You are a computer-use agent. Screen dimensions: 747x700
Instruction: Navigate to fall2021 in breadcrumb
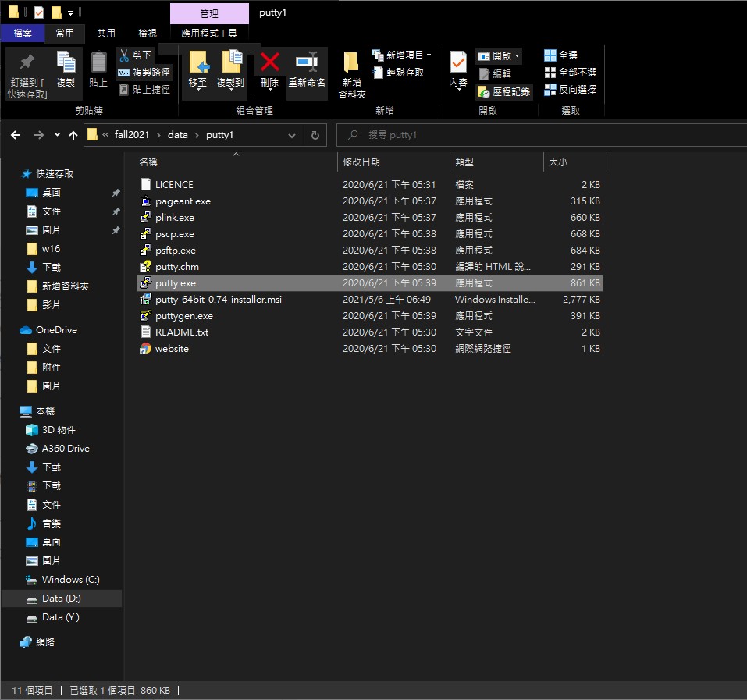pyautogui.click(x=131, y=135)
